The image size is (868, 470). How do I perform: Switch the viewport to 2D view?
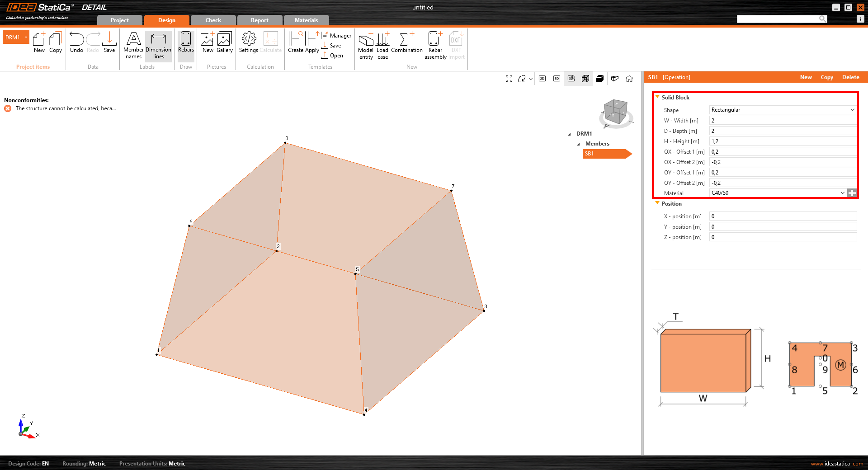tap(542, 79)
